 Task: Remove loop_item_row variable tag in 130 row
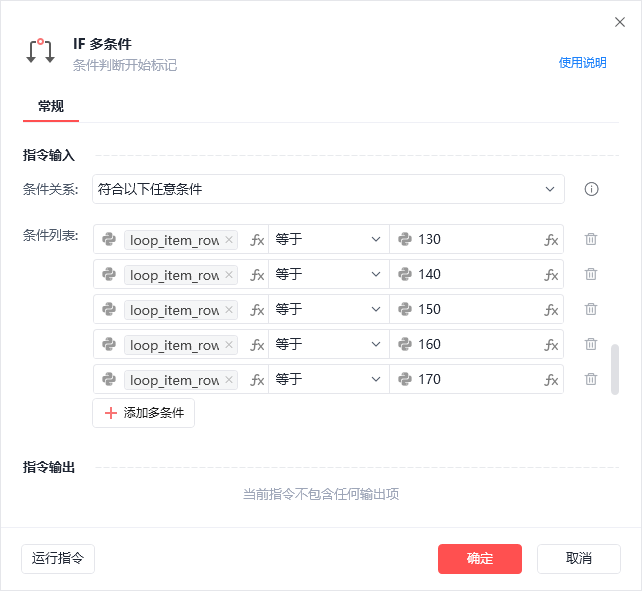[x=229, y=240]
